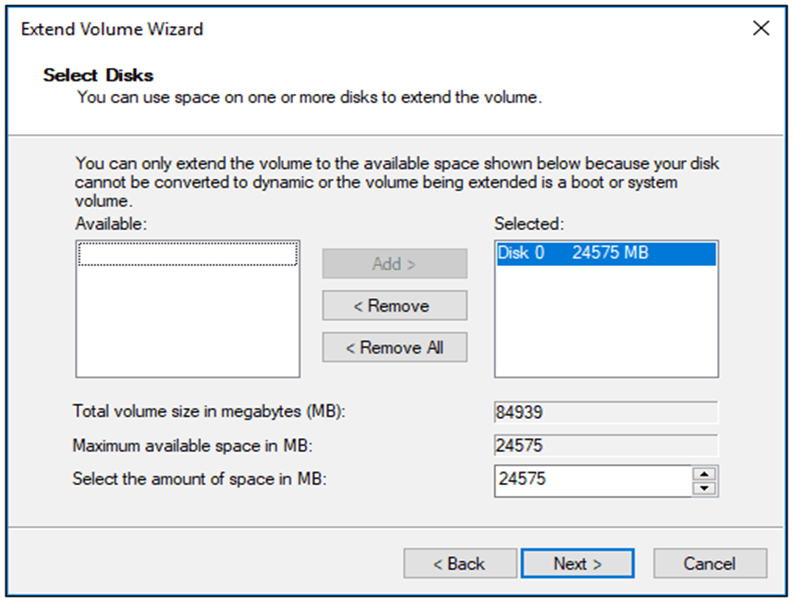Close the Extend Volume Wizard window
This screenshot has height=602, width=793.
pyautogui.click(x=761, y=28)
